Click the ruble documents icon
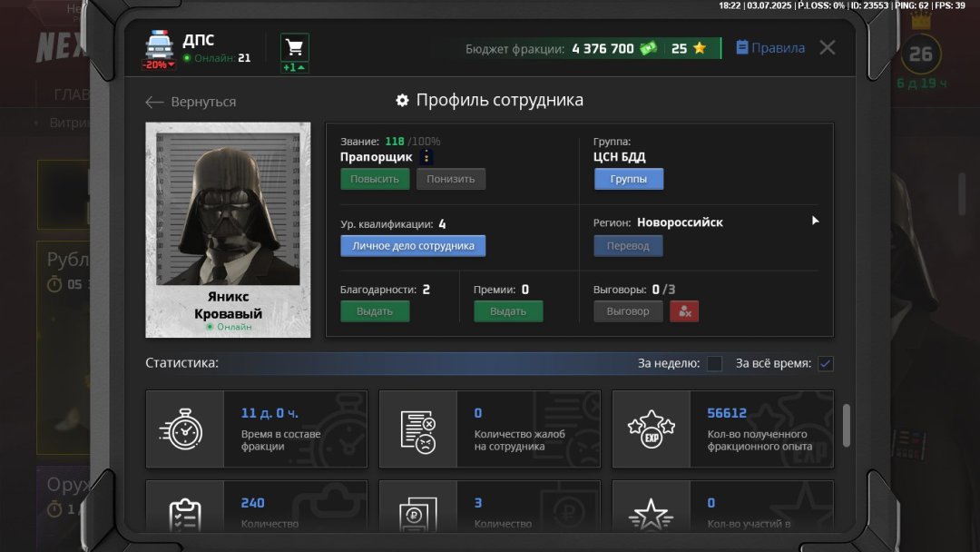The image size is (980, 552). (417, 515)
